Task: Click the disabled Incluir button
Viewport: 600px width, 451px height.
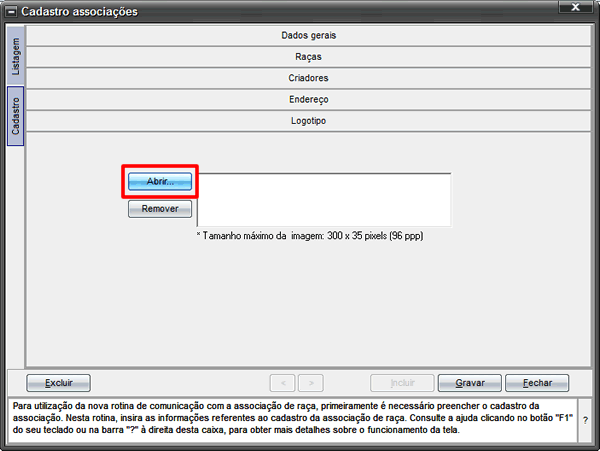Action: pyautogui.click(x=402, y=383)
